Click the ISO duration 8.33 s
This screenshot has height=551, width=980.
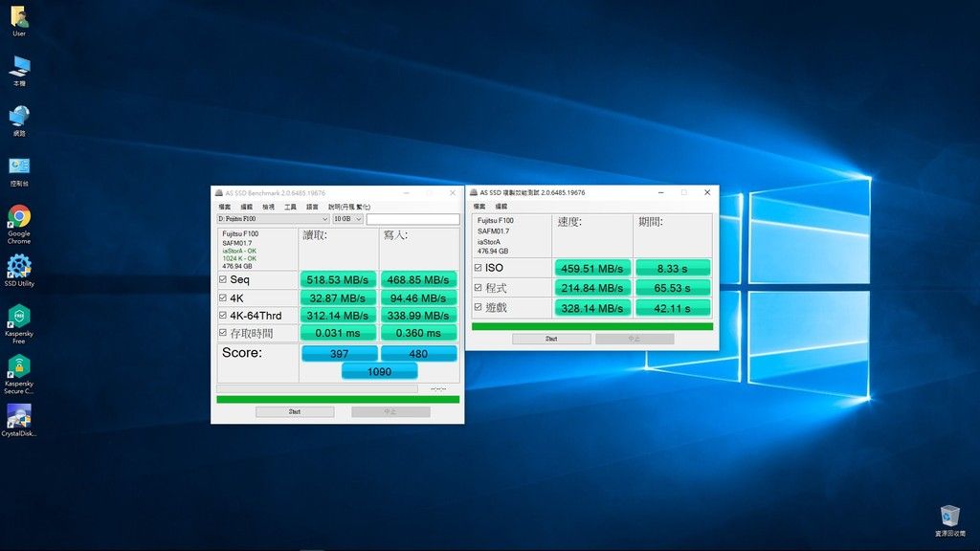click(673, 268)
